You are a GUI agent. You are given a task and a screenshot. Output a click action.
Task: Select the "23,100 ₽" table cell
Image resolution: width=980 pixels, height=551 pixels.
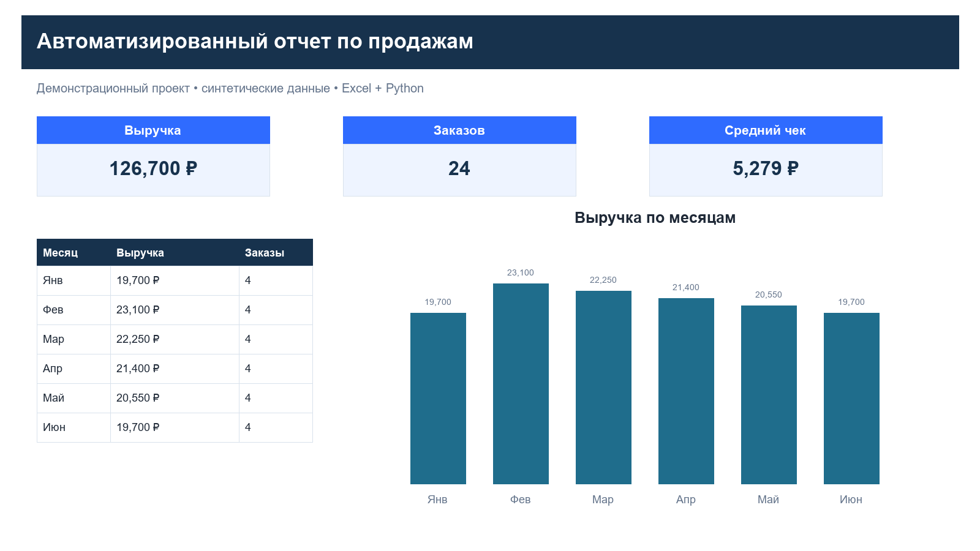pyautogui.click(x=175, y=310)
